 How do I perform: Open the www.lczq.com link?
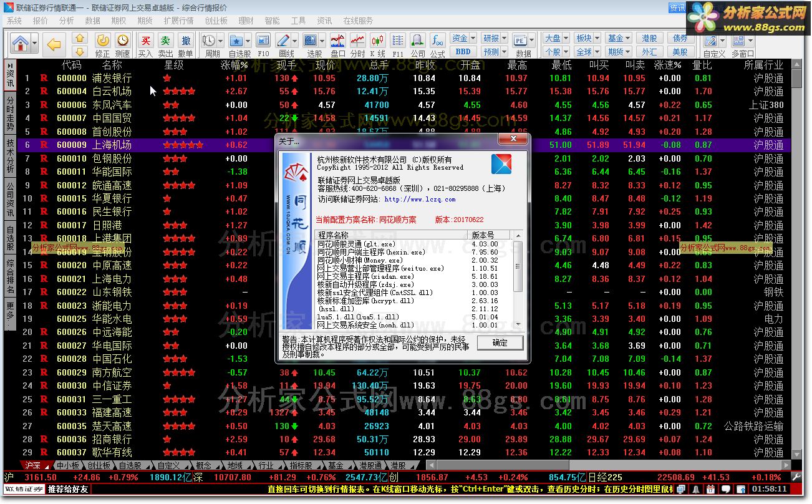click(420, 200)
